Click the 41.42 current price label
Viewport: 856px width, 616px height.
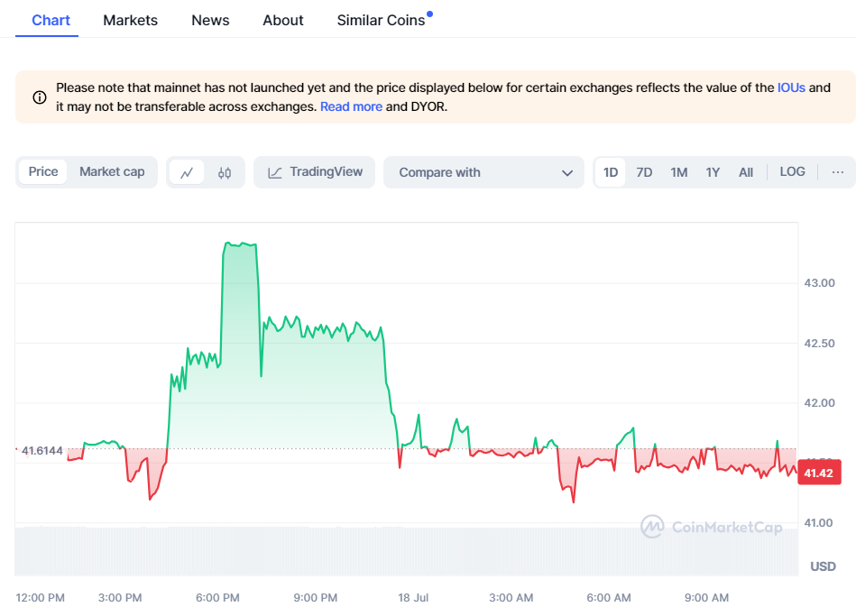(x=818, y=473)
